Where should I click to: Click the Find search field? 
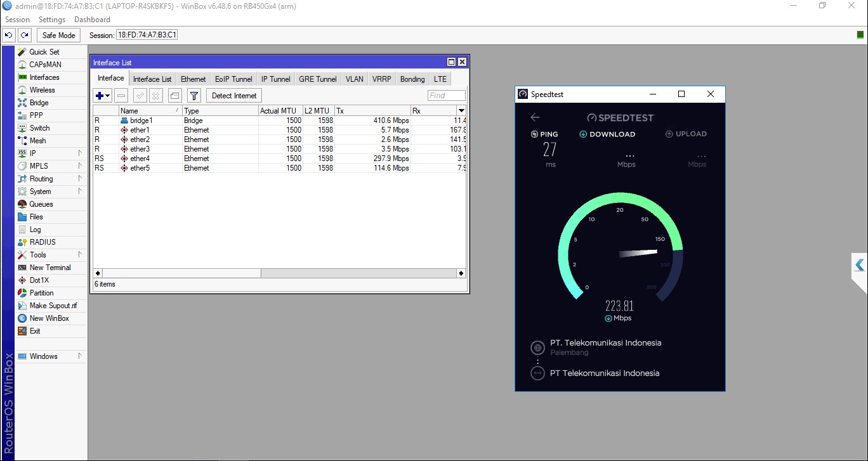click(x=447, y=96)
